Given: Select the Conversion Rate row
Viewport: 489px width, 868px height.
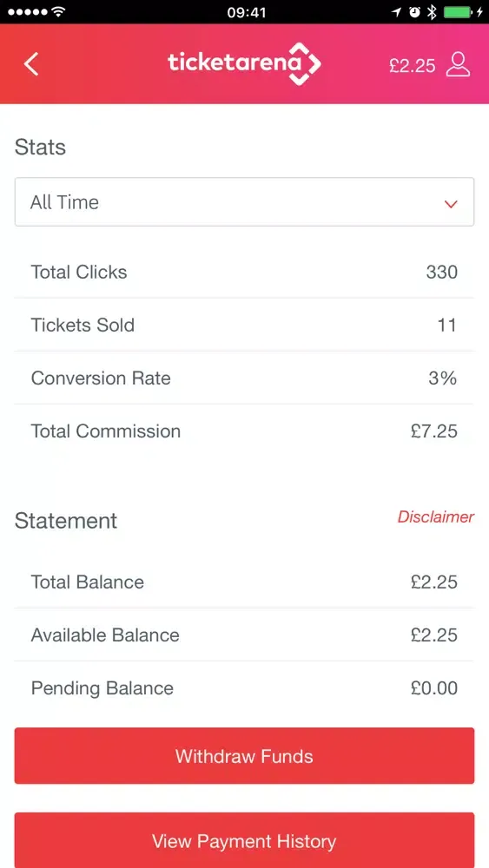Looking at the screenshot, I should coord(244,378).
